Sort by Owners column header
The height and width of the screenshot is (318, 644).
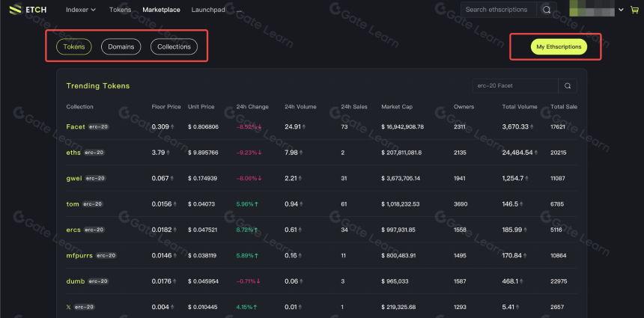point(464,107)
